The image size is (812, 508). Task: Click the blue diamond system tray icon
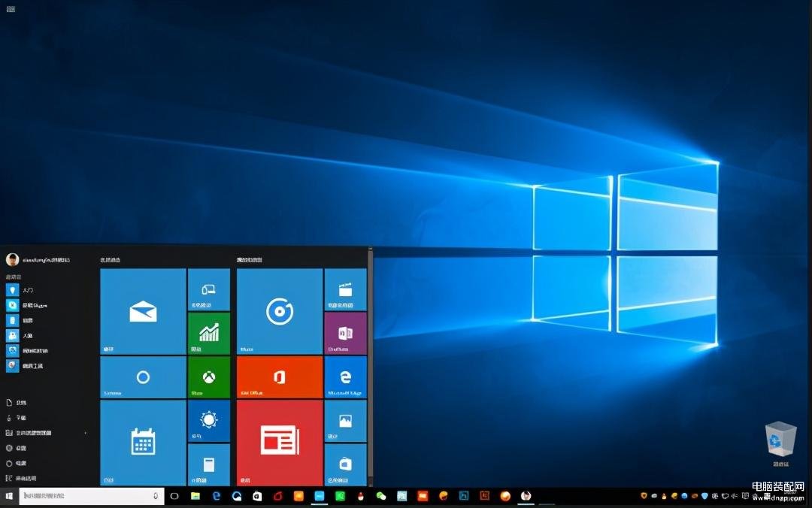(704, 496)
